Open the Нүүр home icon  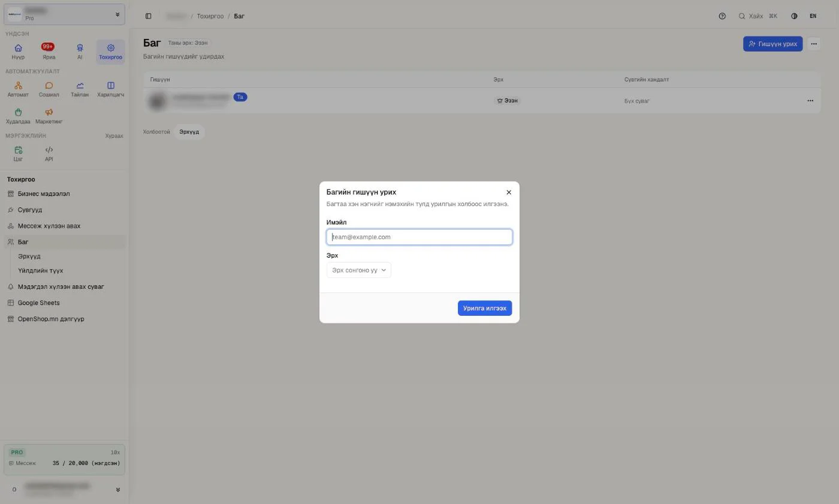coord(18,52)
